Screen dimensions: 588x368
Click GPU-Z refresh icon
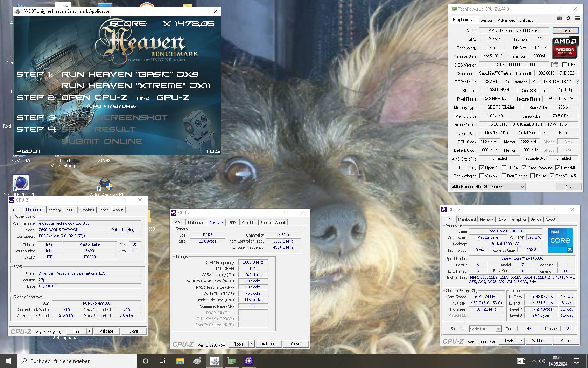coord(568,18)
